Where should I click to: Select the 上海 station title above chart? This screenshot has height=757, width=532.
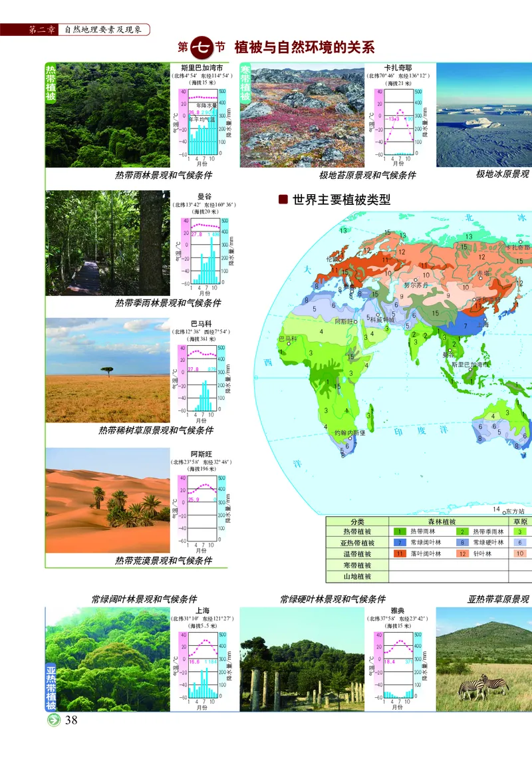click(x=203, y=611)
